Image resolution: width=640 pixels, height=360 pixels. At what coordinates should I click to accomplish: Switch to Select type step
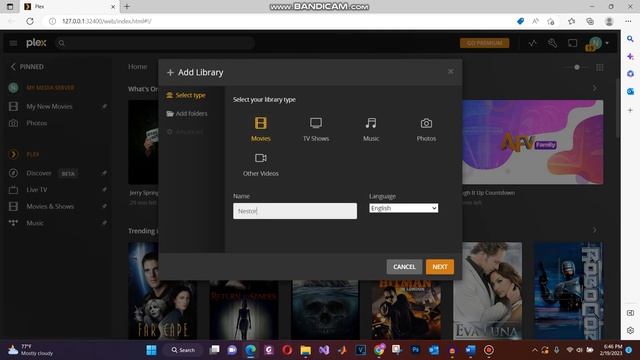point(186,95)
